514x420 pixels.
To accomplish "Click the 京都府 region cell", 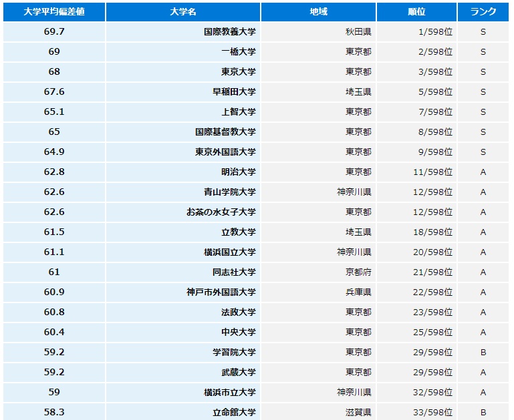I will click(318, 272).
